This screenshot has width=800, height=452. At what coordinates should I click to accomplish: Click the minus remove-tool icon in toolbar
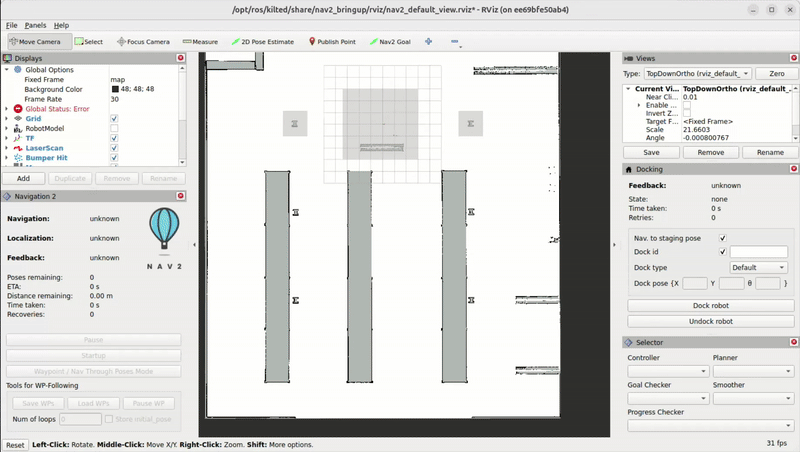(455, 42)
